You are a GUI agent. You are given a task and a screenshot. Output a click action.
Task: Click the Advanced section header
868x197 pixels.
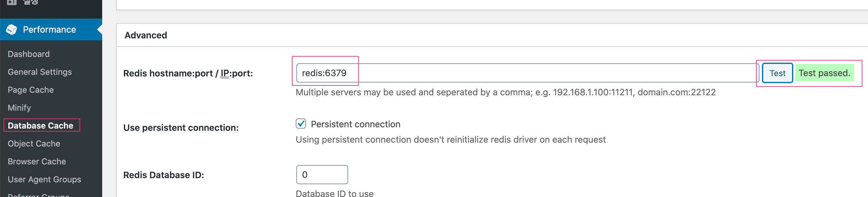(146, 35)
